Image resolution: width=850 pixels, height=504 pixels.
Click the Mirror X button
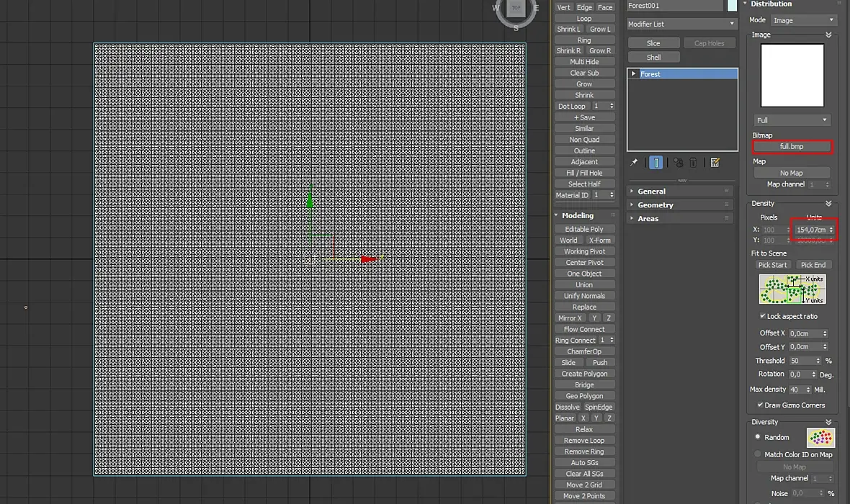(570, 318)
